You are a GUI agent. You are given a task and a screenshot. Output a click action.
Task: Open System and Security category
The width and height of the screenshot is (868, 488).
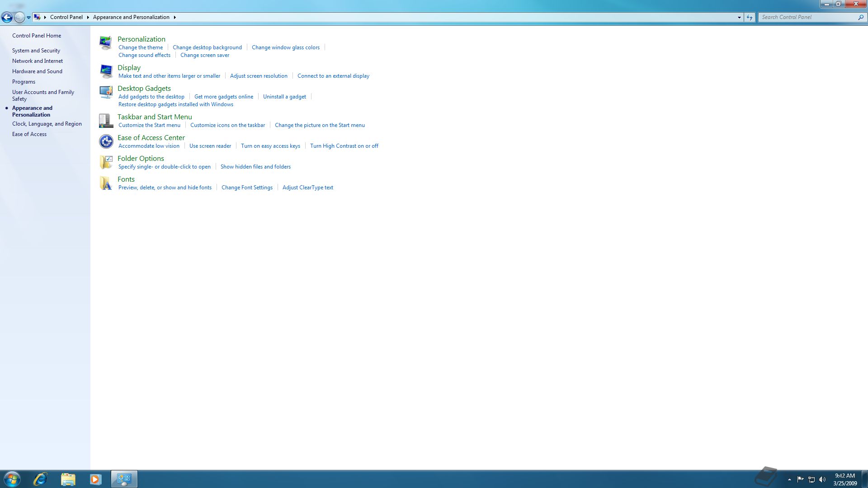coord(36,51)
